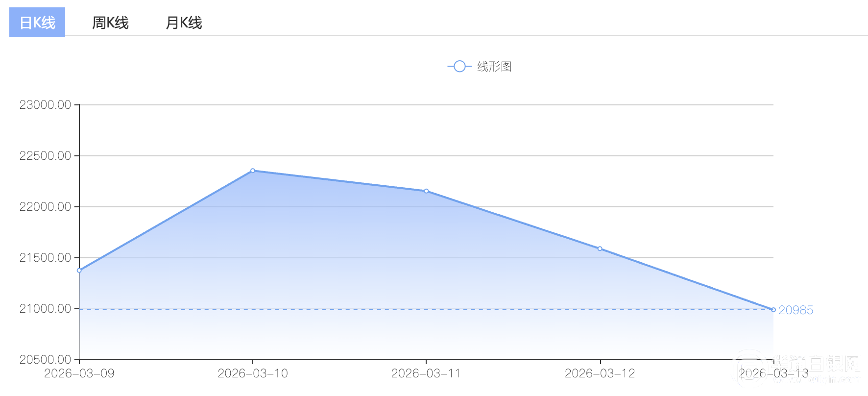
Task: Select the 日K线 tab
Action: click(x=37, y=23)
